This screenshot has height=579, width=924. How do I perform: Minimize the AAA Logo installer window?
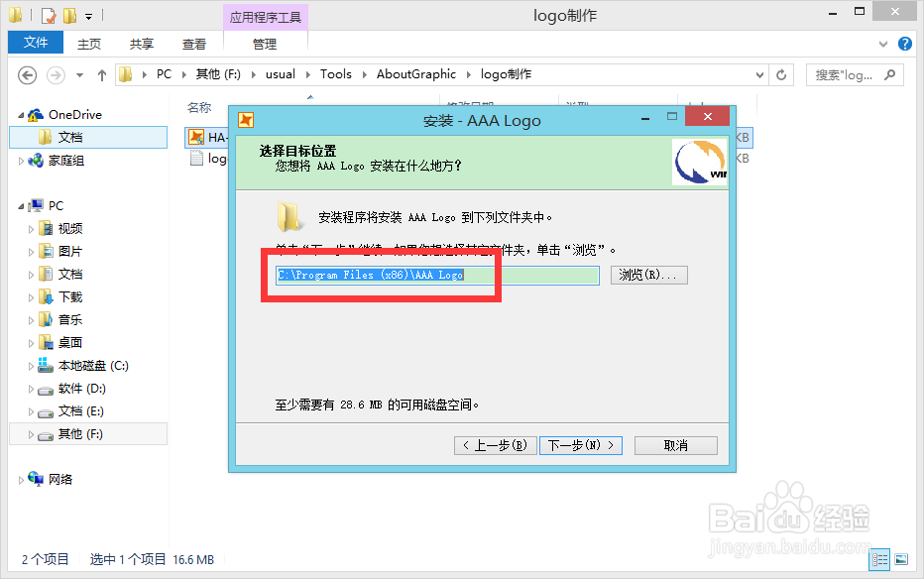tap(645, 118)
